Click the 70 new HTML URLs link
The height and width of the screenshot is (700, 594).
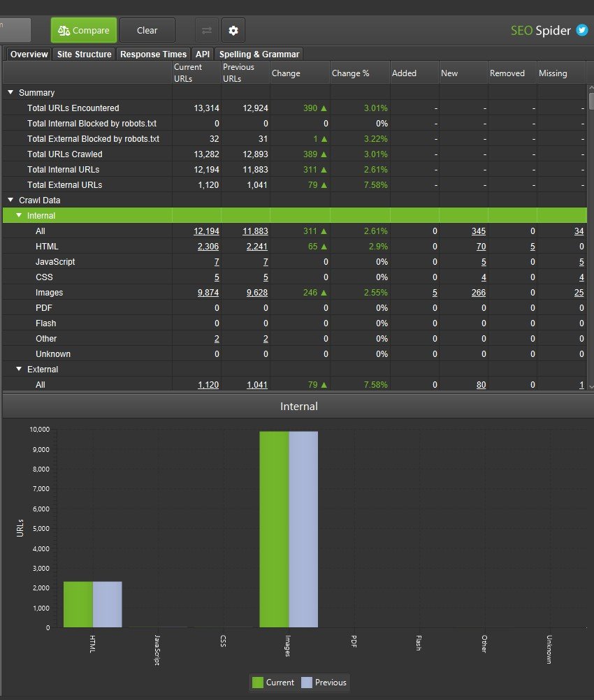pos(480,247)
